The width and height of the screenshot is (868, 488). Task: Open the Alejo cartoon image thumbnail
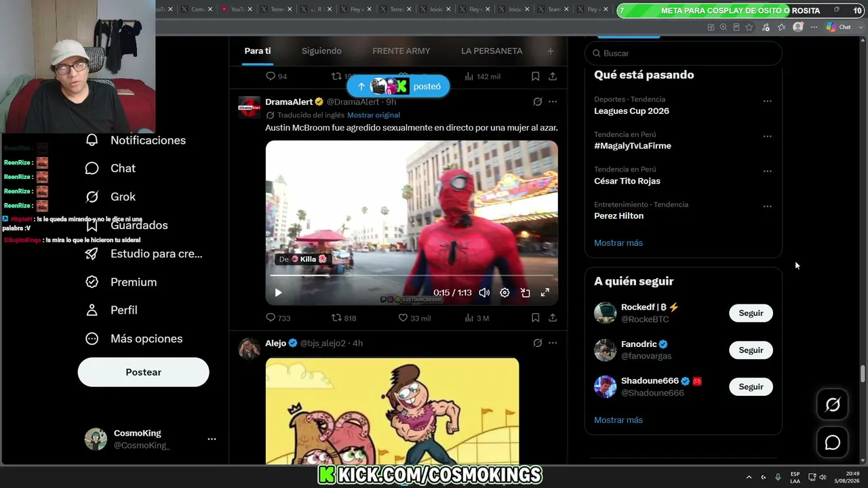[392, 411]
